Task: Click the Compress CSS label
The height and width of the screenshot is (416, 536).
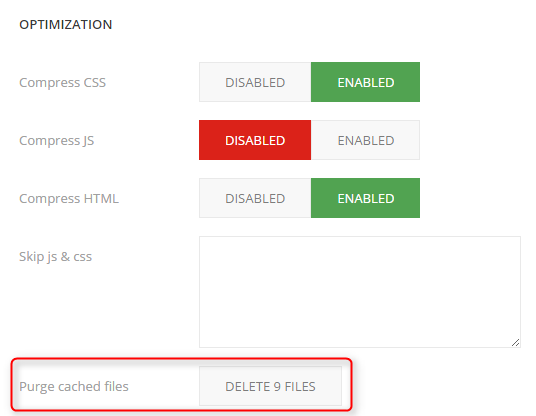Action: coord(63,83)
